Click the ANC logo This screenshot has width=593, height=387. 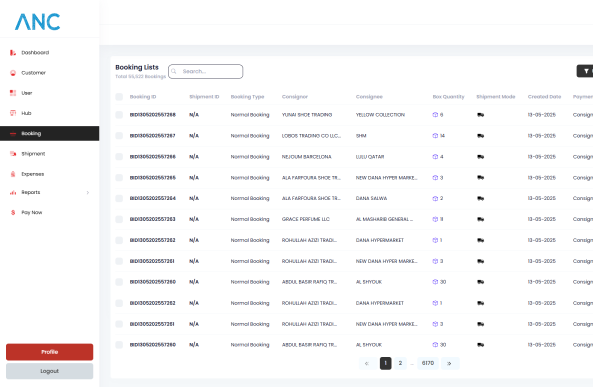click(37, 22)
